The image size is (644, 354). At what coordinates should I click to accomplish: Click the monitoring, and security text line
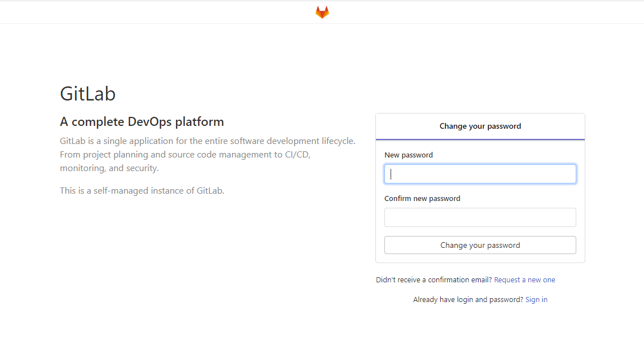coord(109,168)
